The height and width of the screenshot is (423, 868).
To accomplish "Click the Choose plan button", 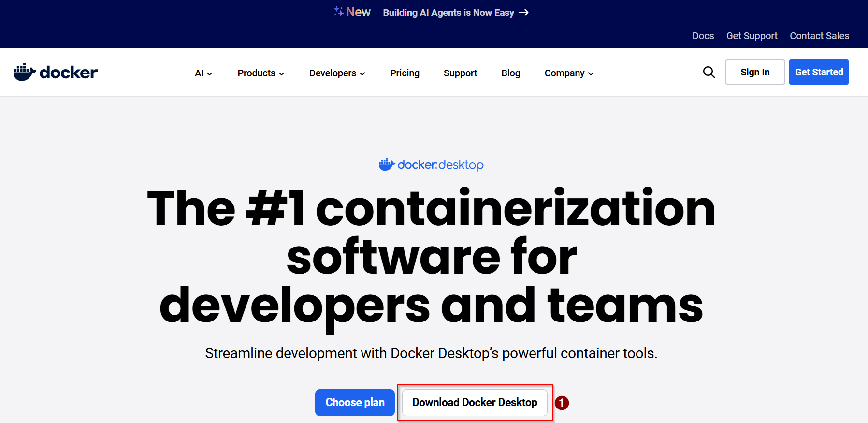I will [355, 403].
